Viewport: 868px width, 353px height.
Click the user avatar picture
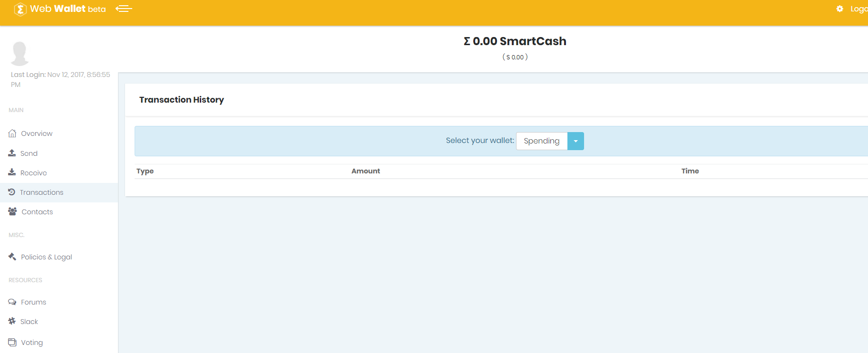pyautogui.click(x=20, y=53)
